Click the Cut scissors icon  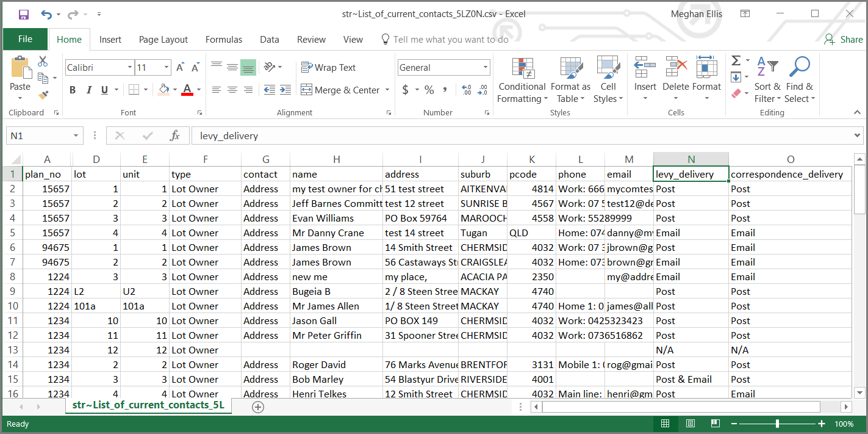coord(43,62)
